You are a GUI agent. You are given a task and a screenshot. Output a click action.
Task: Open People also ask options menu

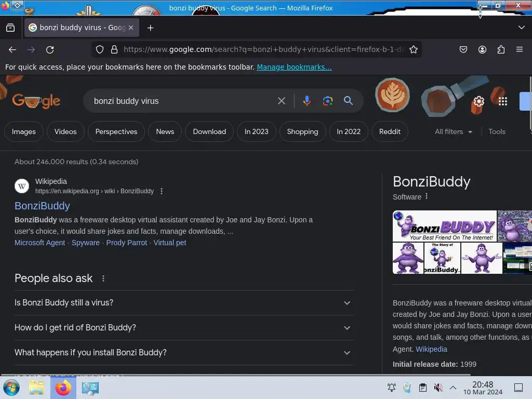[x=103, y=278]
